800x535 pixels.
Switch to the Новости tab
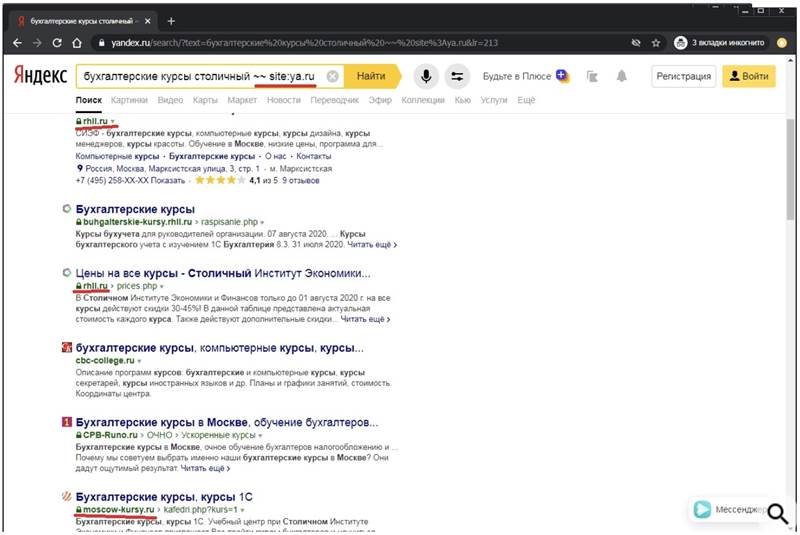284,100
